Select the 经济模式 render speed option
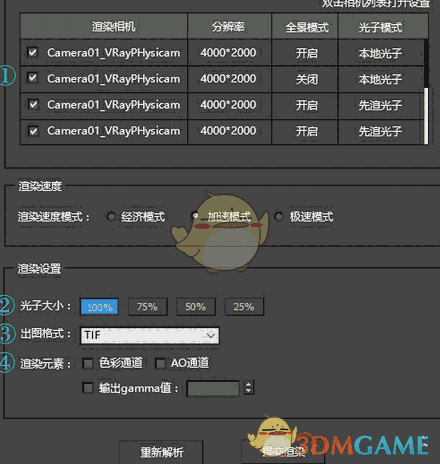The height and width of the screenshot is (464, 440). (x=111, y=216)
